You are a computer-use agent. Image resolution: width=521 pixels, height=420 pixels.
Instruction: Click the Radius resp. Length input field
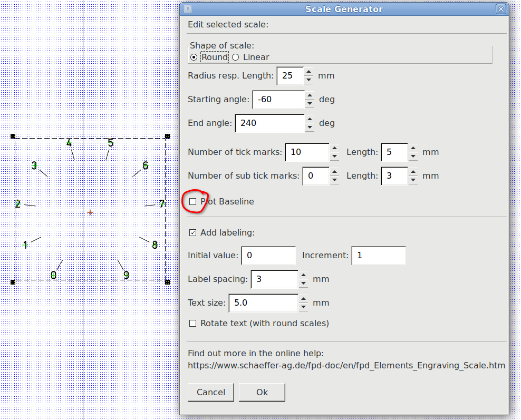coord(290,76)
